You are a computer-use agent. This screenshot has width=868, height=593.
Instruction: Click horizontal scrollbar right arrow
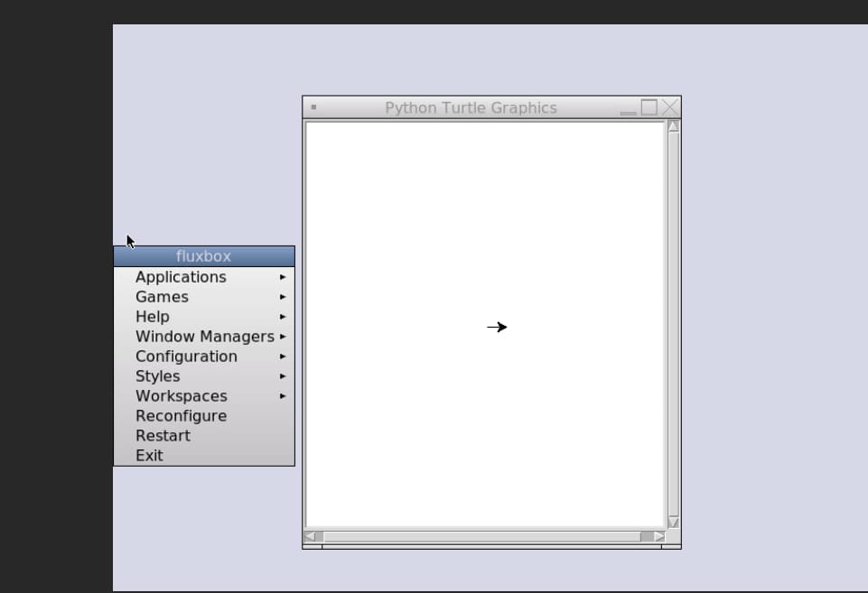(658, 536)
